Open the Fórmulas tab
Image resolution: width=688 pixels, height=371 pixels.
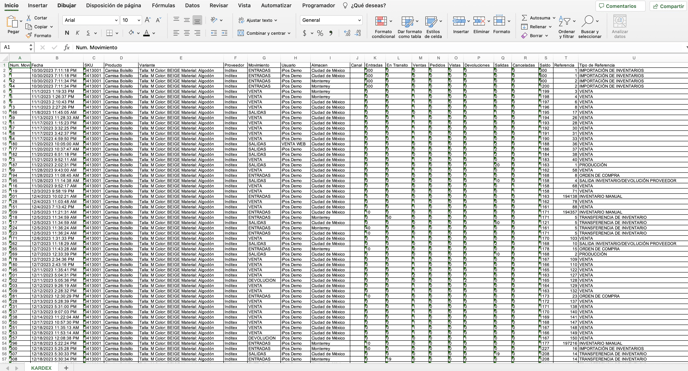tap(163, 5)
